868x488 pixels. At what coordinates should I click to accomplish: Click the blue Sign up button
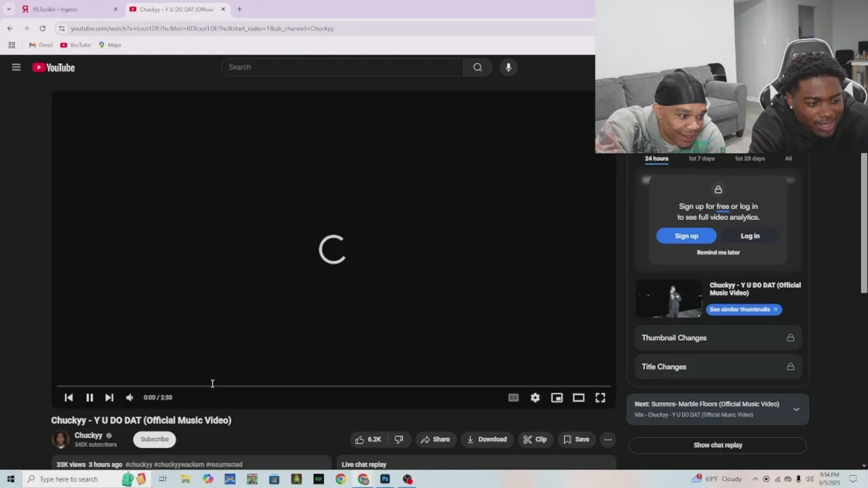pyautogui.click(x=686, y=236)
